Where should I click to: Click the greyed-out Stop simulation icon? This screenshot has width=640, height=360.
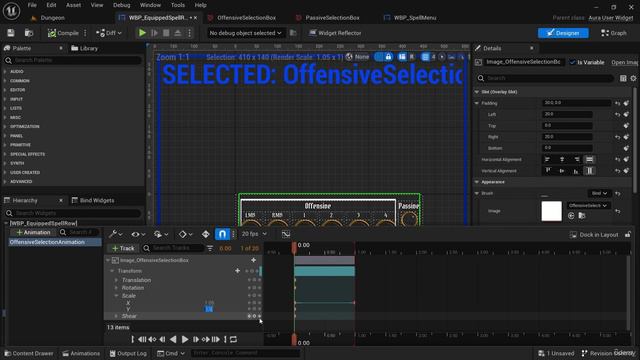pyautogui.click(x=166, y=33)
